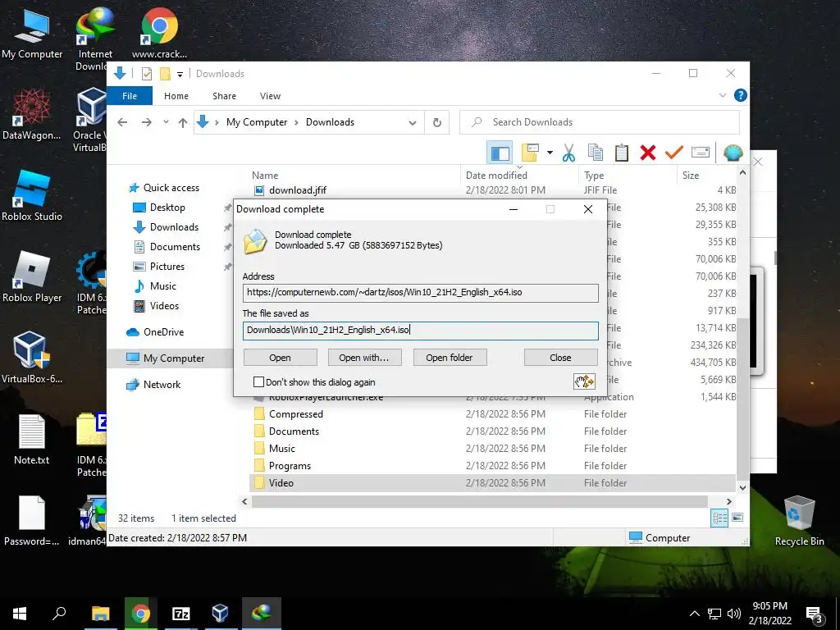The width and height of the screenshot is (840, 630).
Task: Click the globe shell icon in Explorer toolbar
Action: pos(733,153)
